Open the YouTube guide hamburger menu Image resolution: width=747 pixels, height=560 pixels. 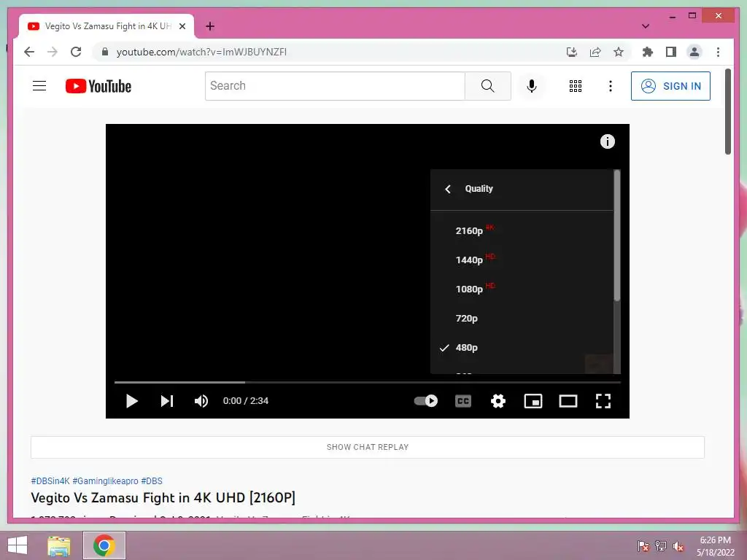coord(39,86)
